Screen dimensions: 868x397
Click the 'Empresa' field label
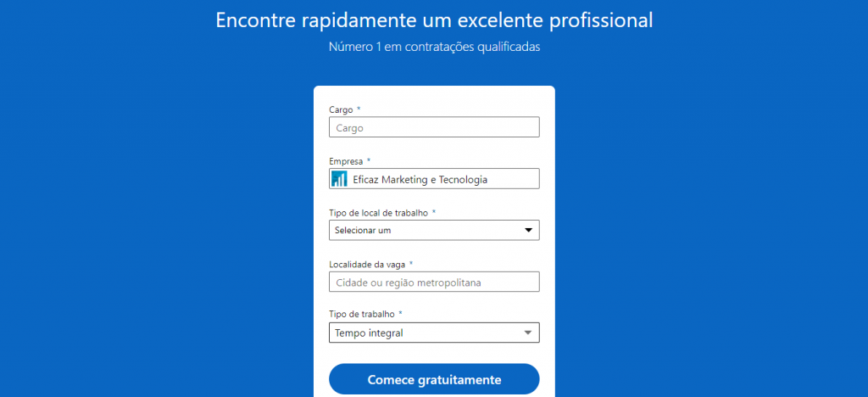(346, 161)
